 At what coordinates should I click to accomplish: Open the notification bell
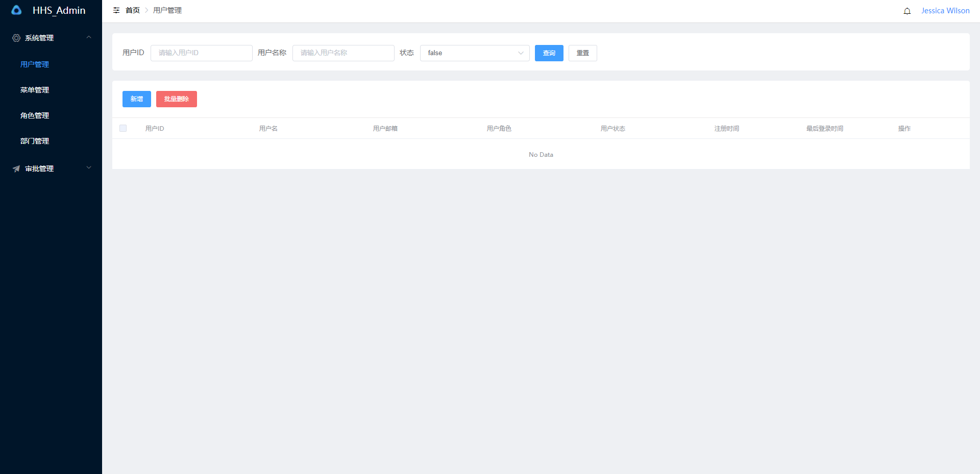point(907,11)
